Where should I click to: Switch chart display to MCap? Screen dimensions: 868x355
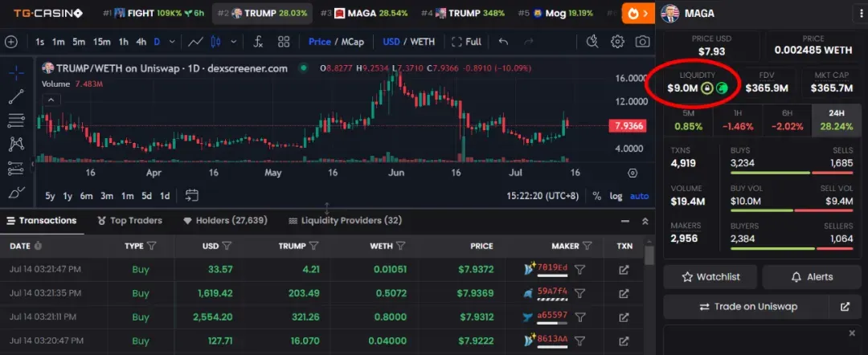tap(353, 42)
